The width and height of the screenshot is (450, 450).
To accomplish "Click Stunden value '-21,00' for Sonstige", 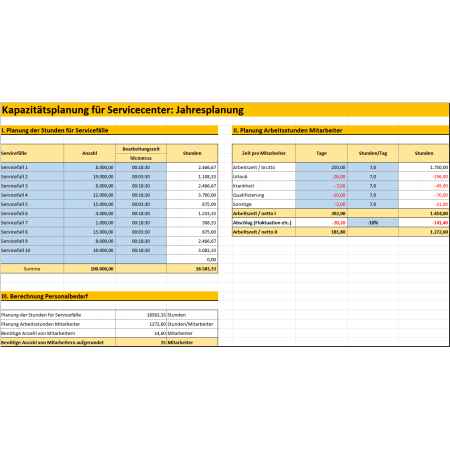I will coord(424,204).
